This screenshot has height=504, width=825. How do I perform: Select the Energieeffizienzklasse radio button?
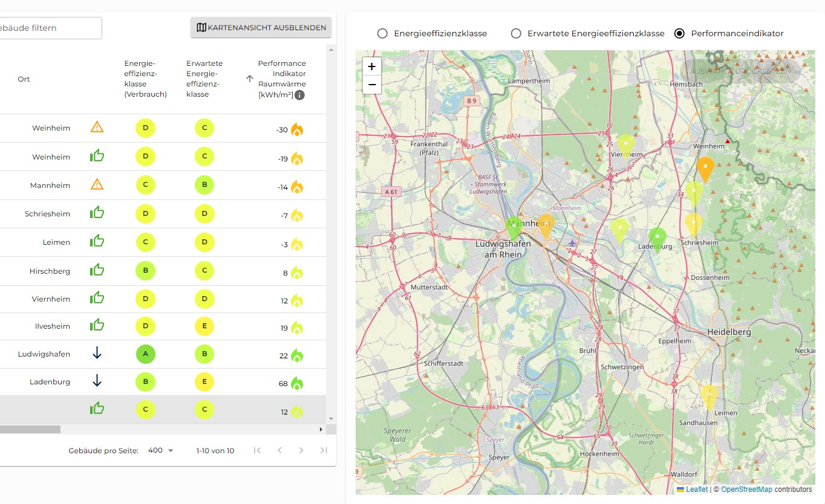(382, 33)
